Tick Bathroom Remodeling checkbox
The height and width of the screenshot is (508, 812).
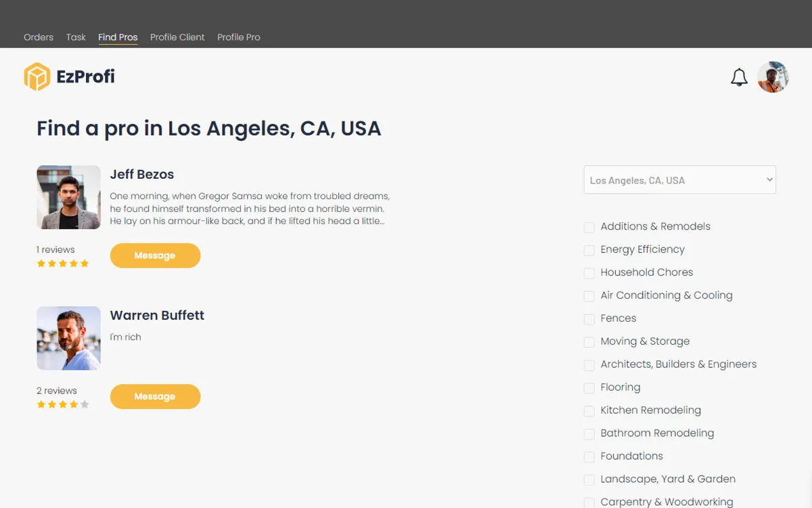tap(589, 434)
